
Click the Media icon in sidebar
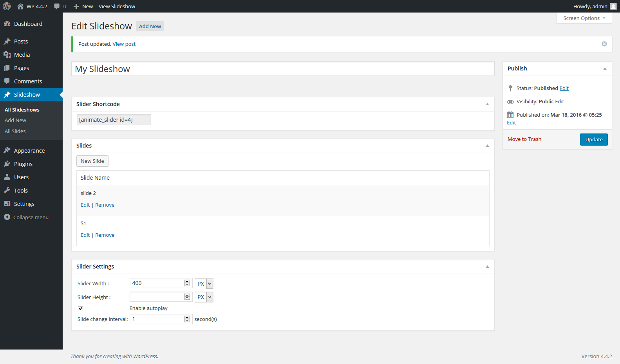point(7,55)
